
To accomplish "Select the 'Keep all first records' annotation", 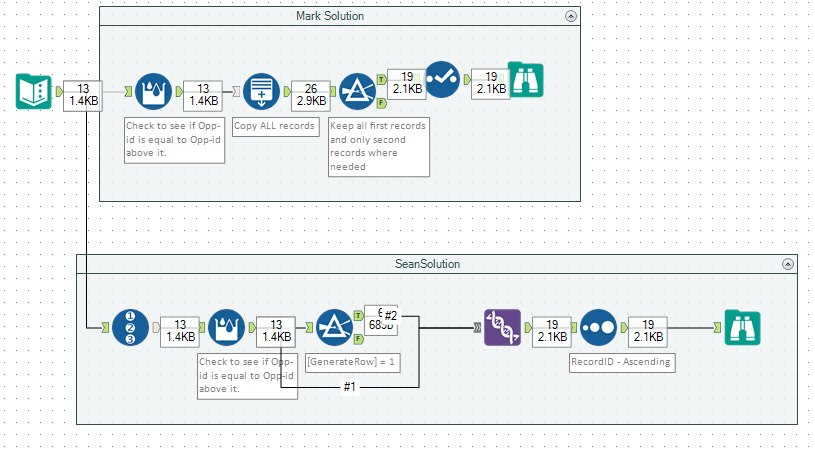I will (x=379, y=147).
